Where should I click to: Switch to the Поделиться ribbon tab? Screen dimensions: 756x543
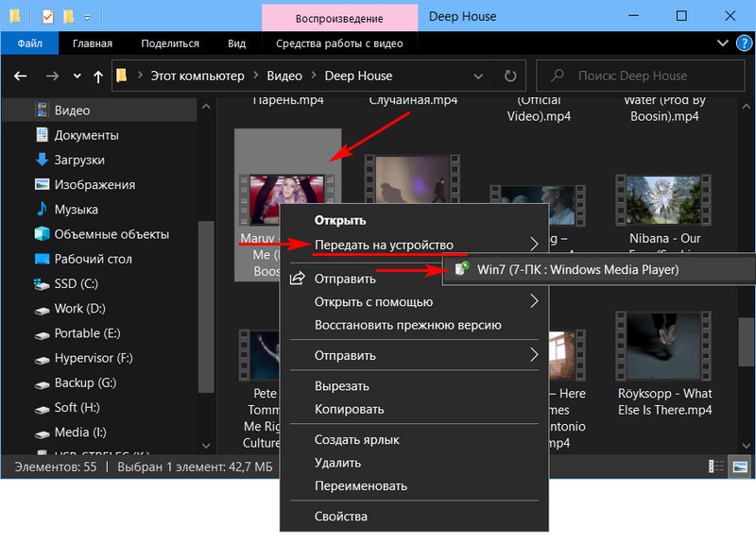pyautogui.click(x=170, y=43)
